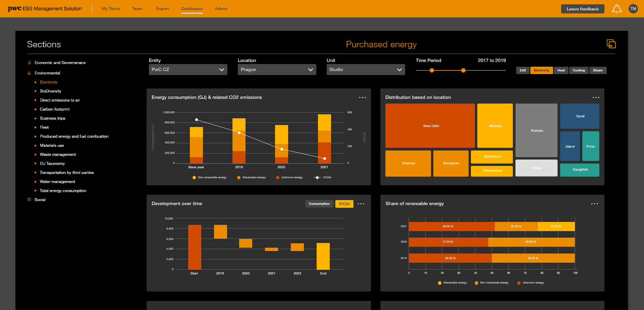Image resolution: width=644 pixels, height=310 pixels.
Task: Switch the Development over time chart to Consumption
Action: (319, 203)
